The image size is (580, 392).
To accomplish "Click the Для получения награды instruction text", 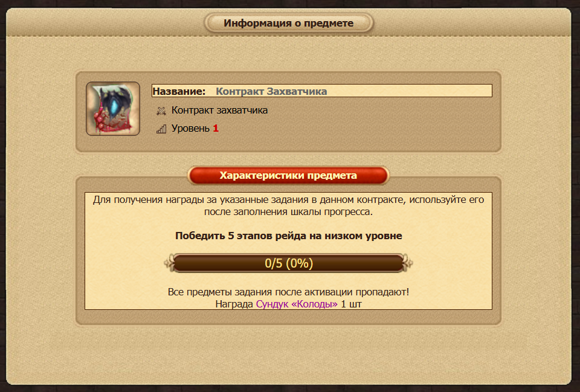I will point(289,205).
